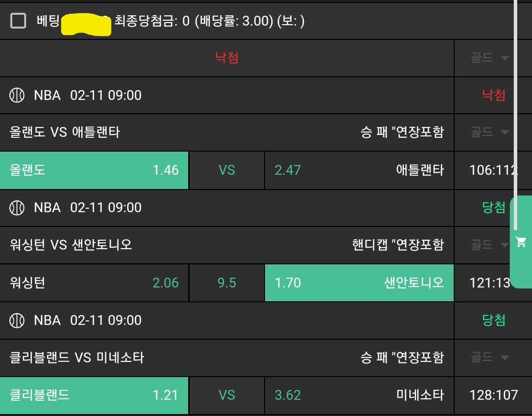Click the 128:107 final score cell
This screenshot has height=416, width=532.
point(494,395)
